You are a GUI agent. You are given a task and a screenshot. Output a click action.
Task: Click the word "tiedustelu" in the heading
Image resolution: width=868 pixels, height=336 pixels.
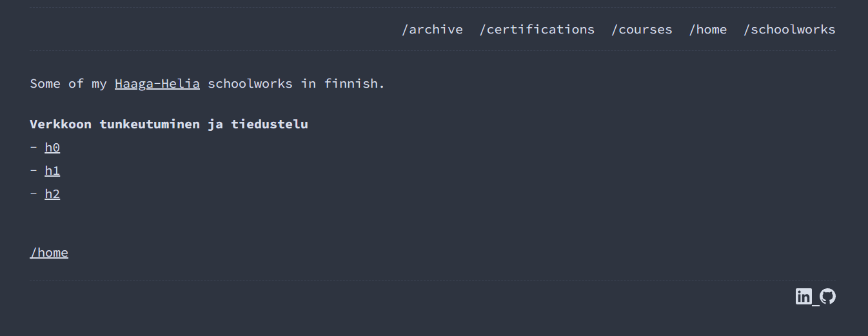(x=270, y=124)
